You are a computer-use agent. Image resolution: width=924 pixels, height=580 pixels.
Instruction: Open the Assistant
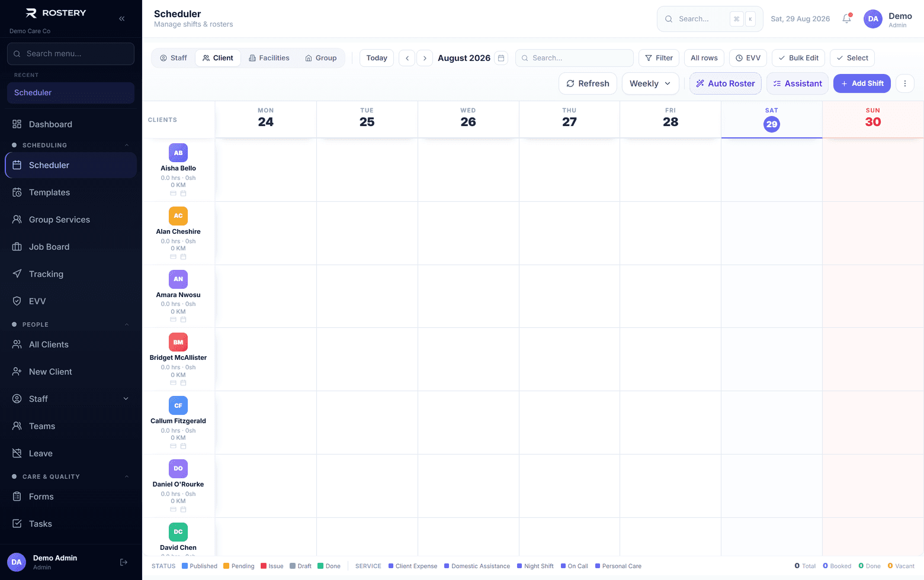[797, 83]
